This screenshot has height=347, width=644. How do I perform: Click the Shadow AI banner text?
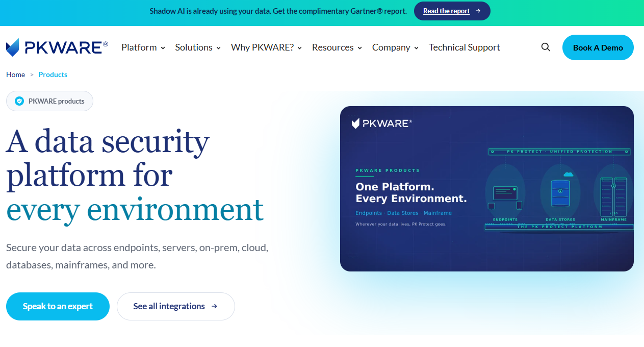pyautogui.click(x=278, y=11)
